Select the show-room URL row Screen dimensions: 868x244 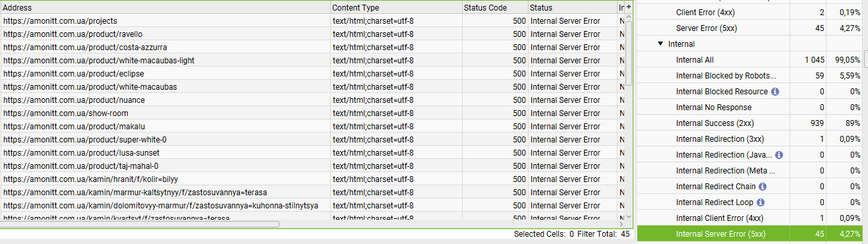coord(312,113)
